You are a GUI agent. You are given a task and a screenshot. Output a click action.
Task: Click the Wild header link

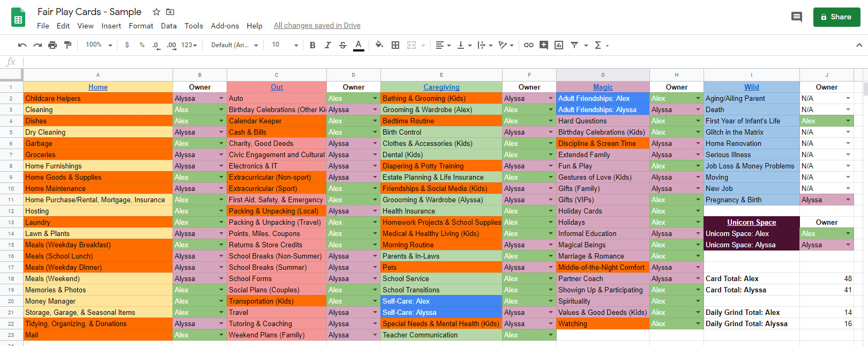(752, 87)
